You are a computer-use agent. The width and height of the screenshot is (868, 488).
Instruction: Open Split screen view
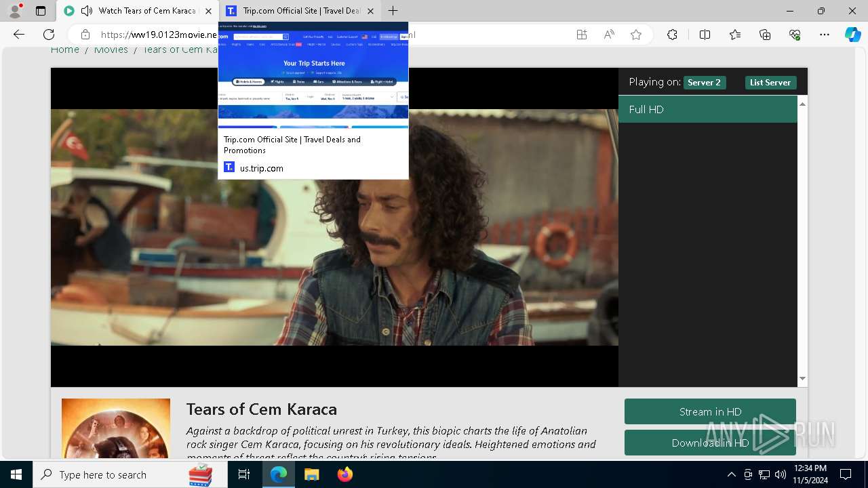tap(705, 35)
